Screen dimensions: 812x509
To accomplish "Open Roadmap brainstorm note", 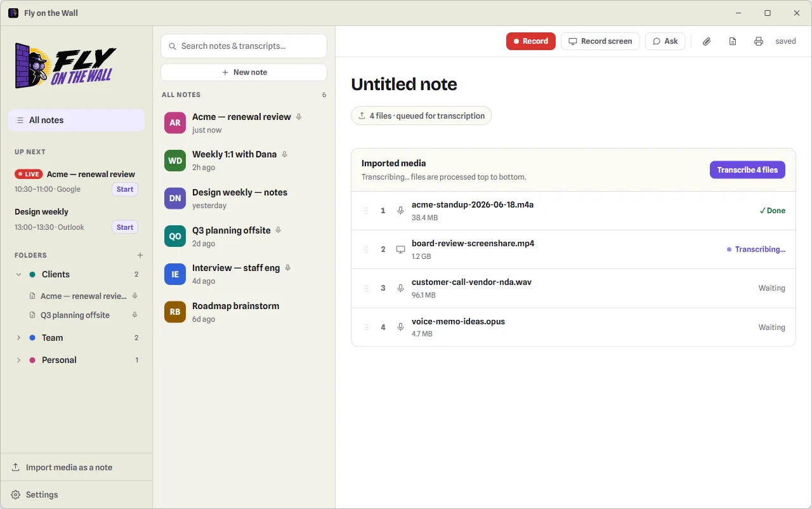I will click(x=244, y=312).
